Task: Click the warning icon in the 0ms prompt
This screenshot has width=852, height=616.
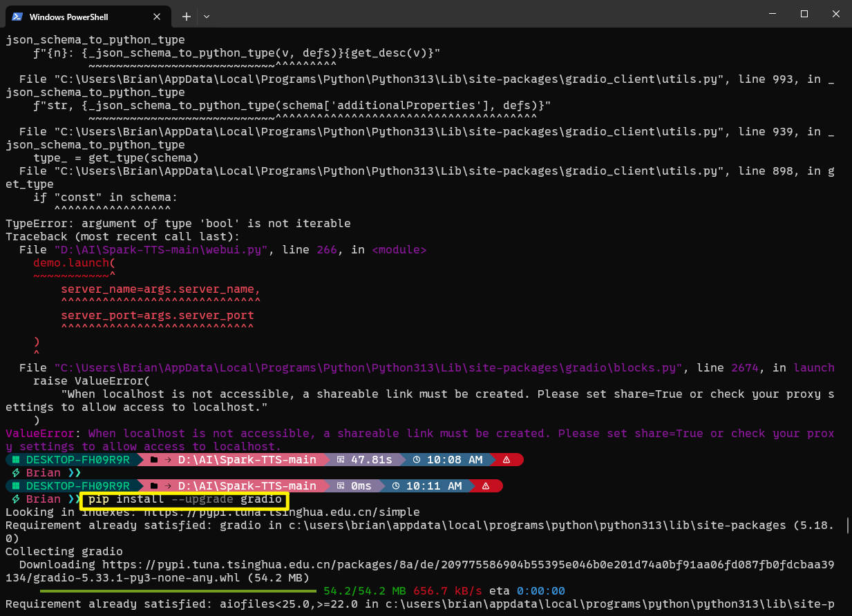Action: 486,486
